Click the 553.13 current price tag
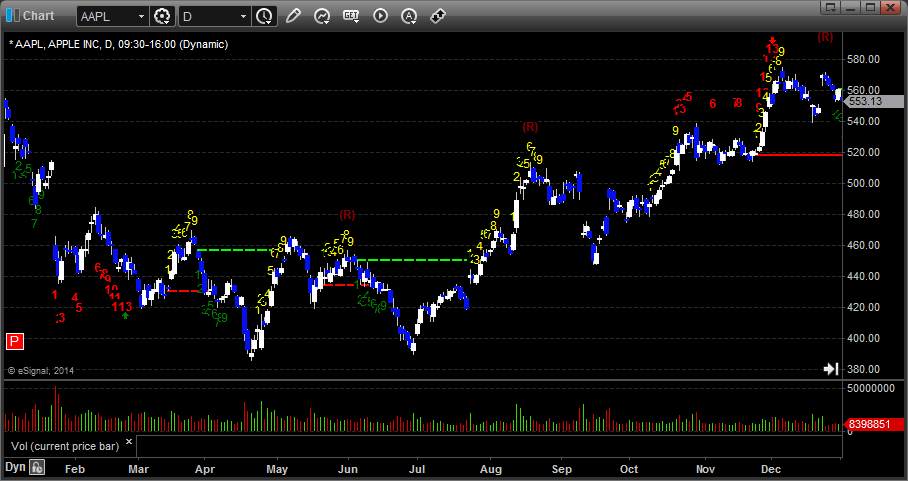Viewport: 908px width, 481px height. pyautogui.click(x=874, y=101)
